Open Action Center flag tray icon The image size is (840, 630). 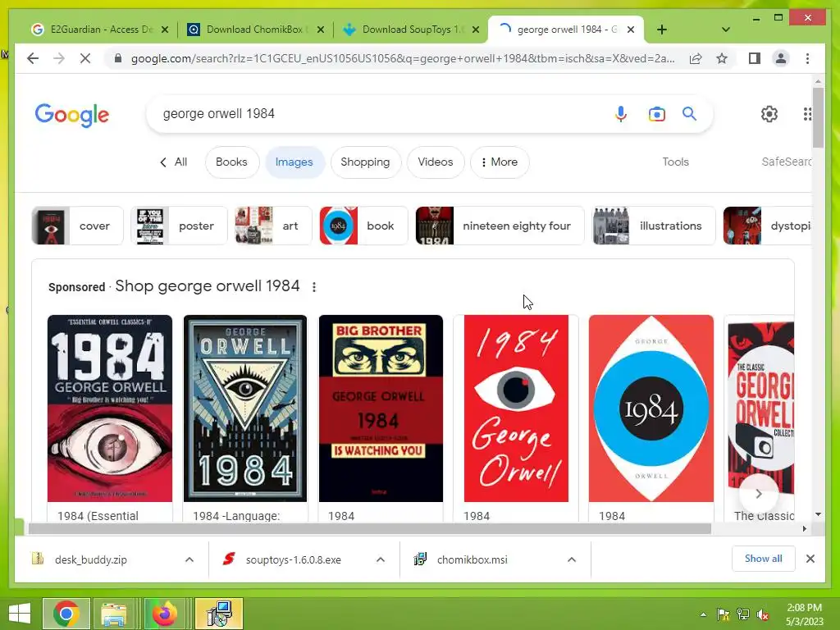tap(723, 614)
